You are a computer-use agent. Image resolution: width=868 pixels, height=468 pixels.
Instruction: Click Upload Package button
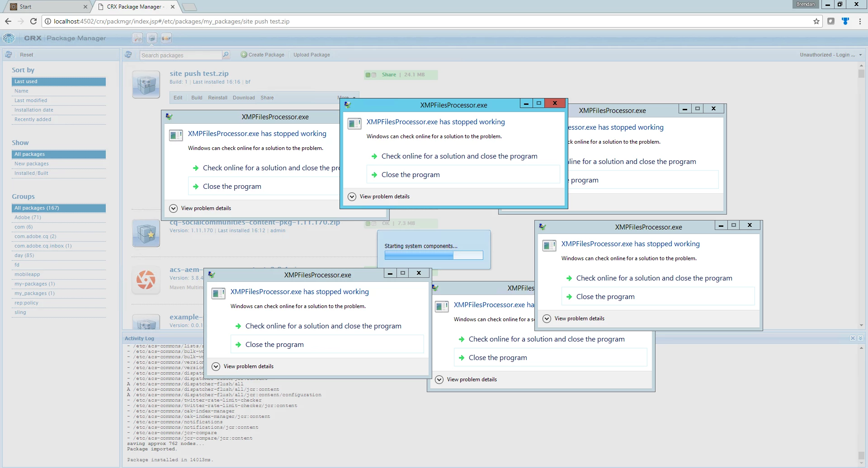(311, 55)
